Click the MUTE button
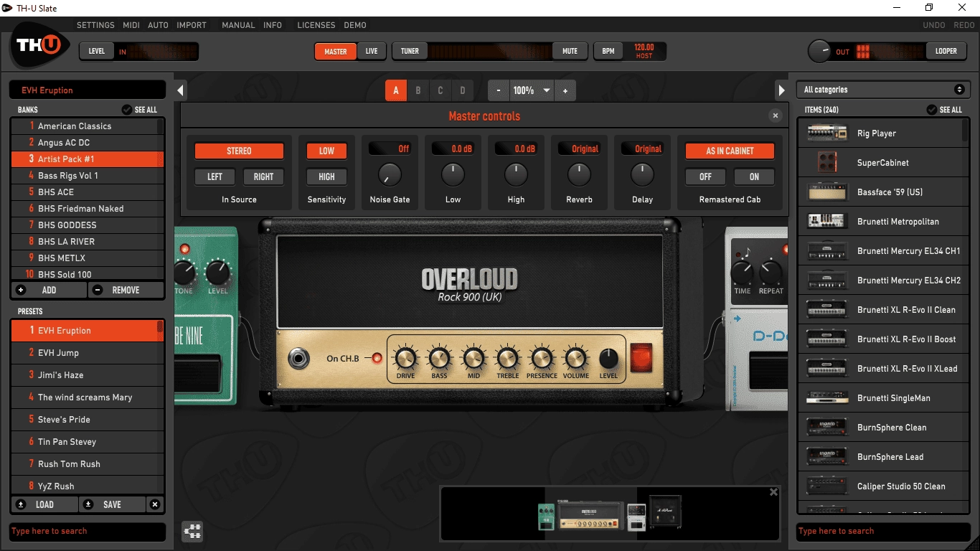Image resolution: width=980 pixels, height=551 pixels. tap(570, 51)
